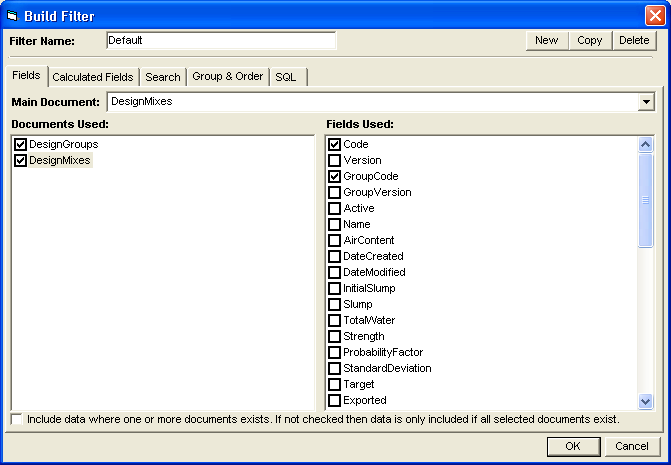Screen dimensions: 671x465
Task: Check the AirContent field
Action: (x=335, y=240)
